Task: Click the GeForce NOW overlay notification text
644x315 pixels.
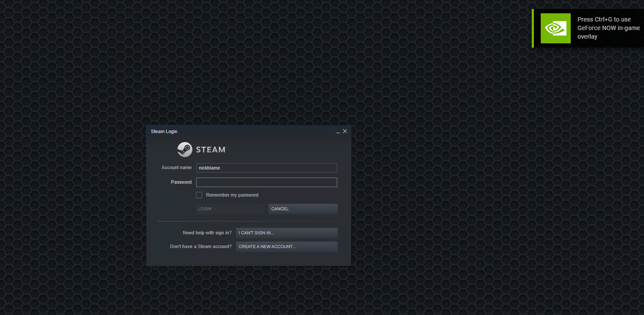Action: [x=608, y=28]
